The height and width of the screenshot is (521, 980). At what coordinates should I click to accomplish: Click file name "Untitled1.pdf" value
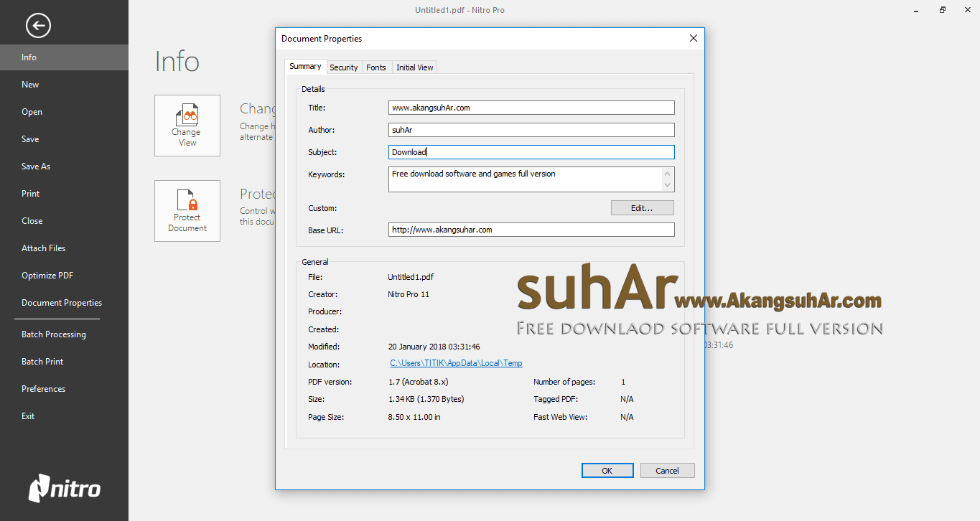[411, 277]
